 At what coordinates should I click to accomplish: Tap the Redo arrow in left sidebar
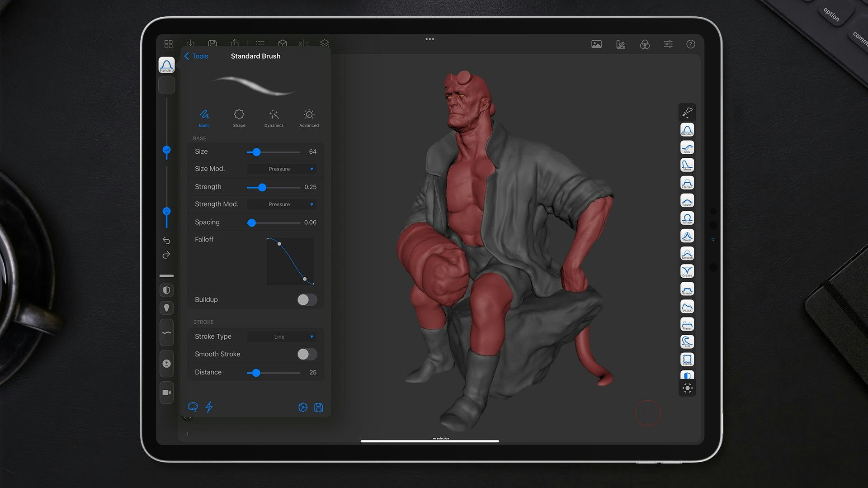[166, 255]
